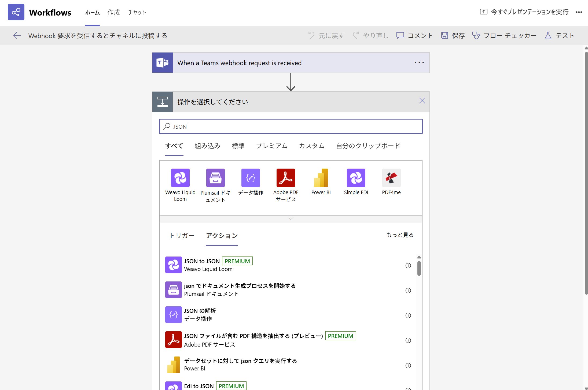Switch to the カスタム tab
The width and height of the screenshot is (588, 390).
[312, 146]
